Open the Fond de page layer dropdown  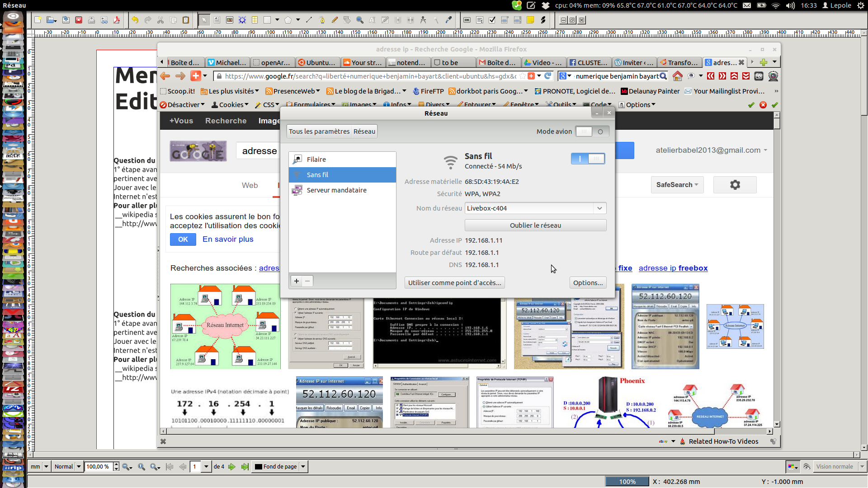303,467
